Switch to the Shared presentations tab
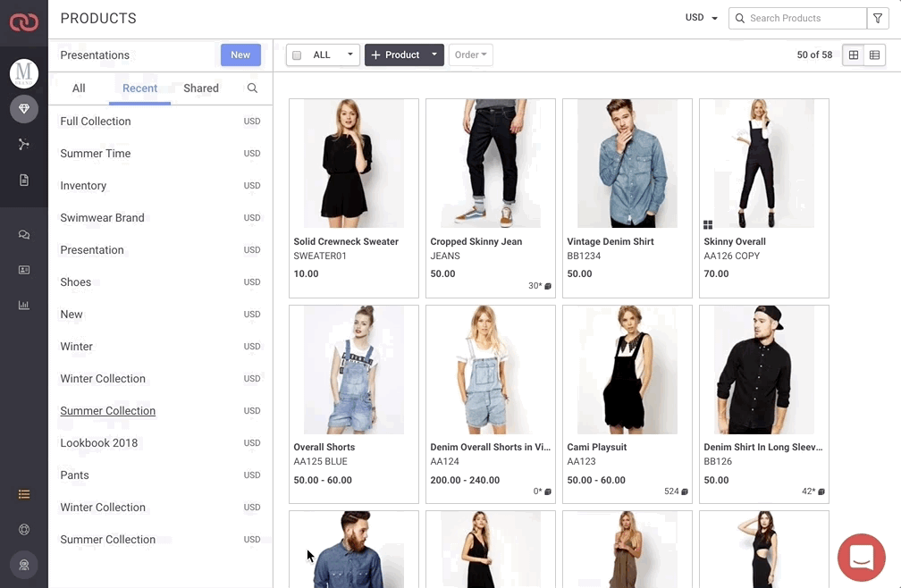Screen dimensions: 901x588 (201, 88)
